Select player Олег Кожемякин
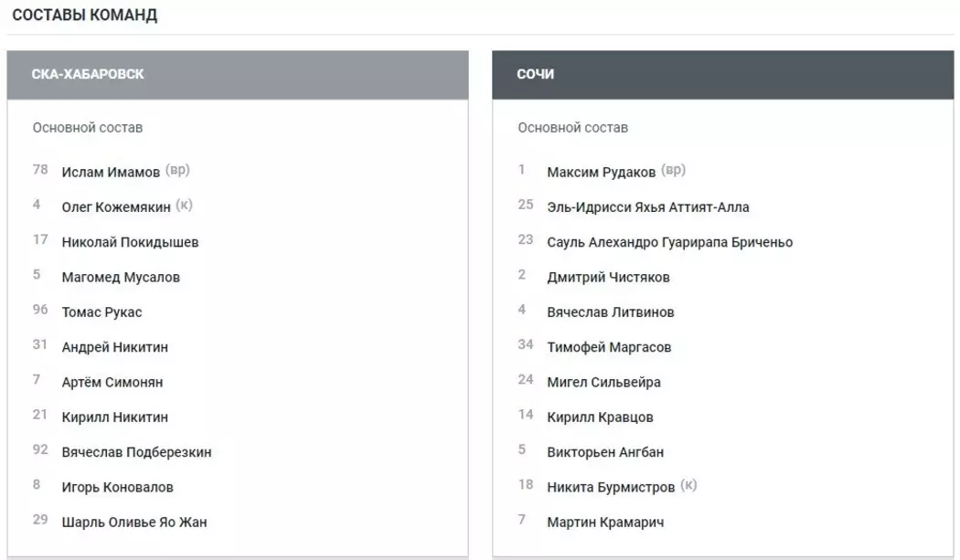 [116, 207]
